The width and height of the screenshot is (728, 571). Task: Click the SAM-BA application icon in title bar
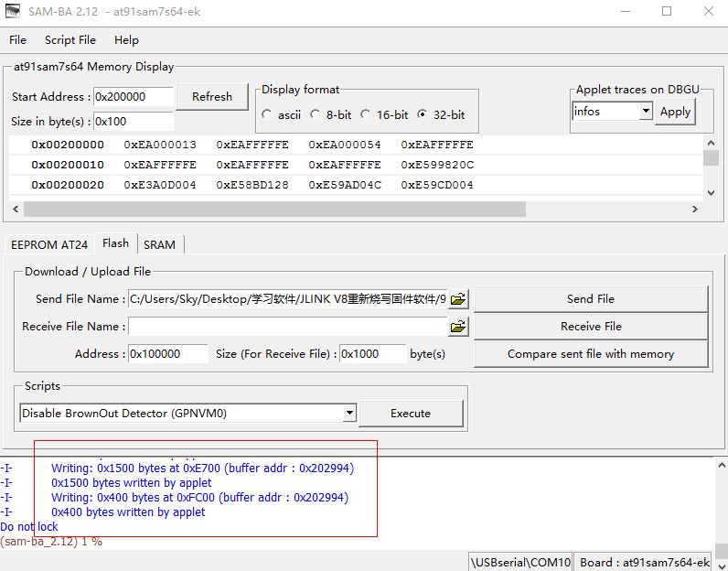point(13,11)
